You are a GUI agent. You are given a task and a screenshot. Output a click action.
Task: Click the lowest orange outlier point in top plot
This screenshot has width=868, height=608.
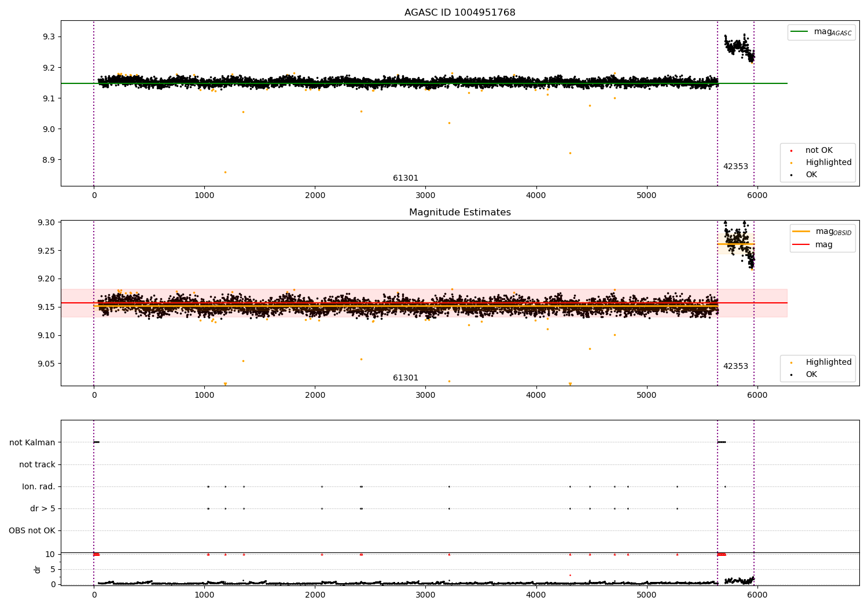click(225, 172)
